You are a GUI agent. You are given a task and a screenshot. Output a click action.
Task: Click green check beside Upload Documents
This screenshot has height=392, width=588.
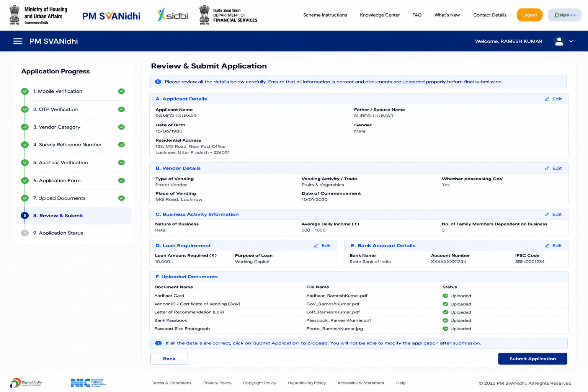(121, 198)
